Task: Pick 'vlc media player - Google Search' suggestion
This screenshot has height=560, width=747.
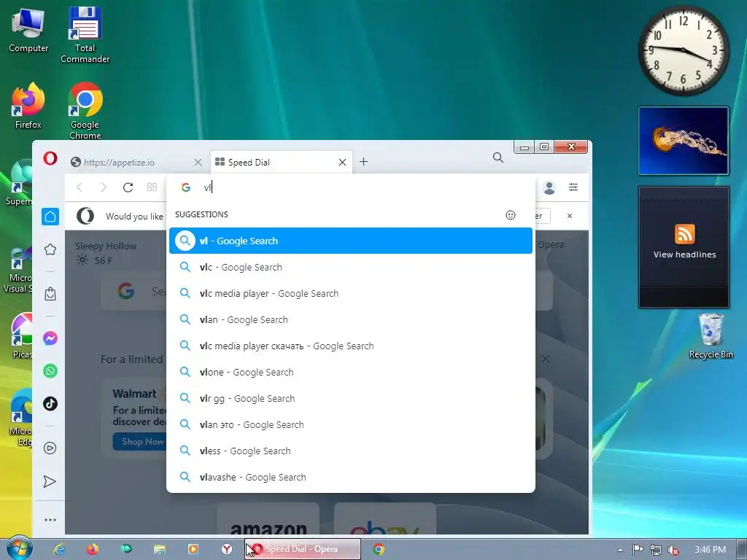Action: pyautogui.click(x=351, y=293)
